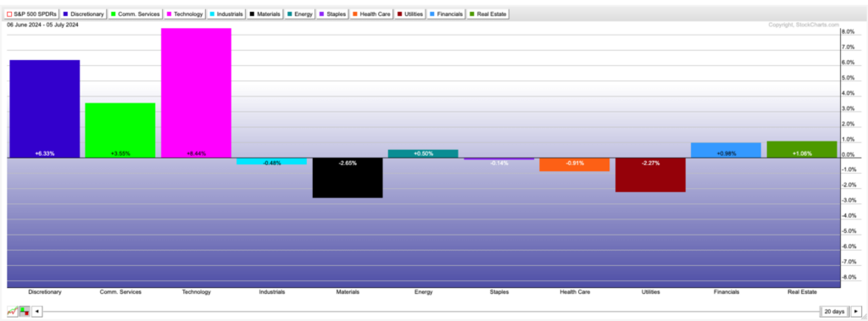Click the -0.48% value under Industrials bar
Viewport: 868px width, 321px height.
tap(272, 163)
